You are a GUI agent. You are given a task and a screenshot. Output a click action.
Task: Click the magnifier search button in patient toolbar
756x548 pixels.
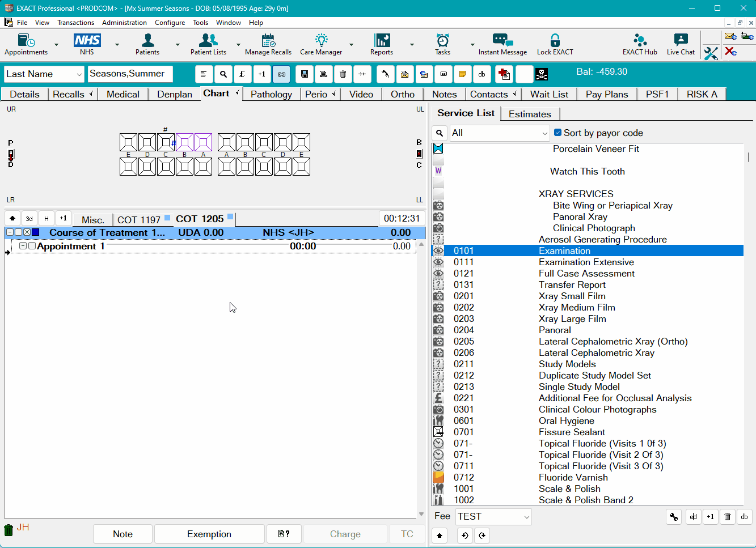223,74
